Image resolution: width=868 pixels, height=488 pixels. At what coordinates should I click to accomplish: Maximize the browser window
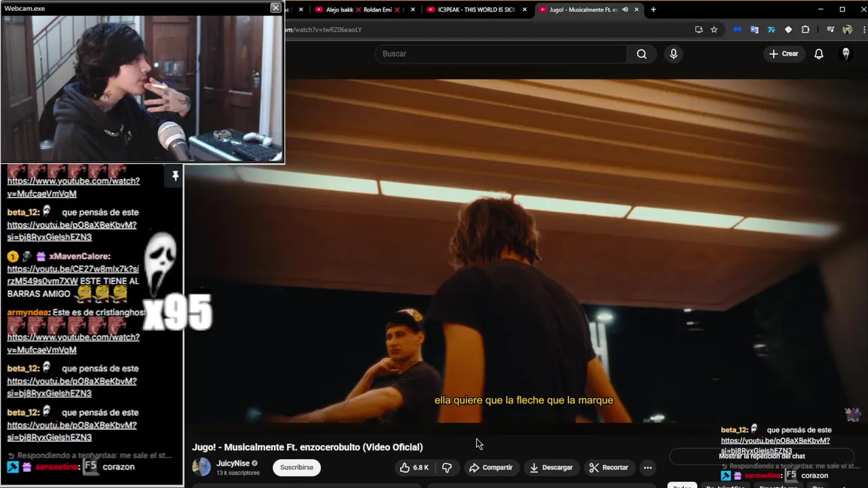[x=842, y=9]
